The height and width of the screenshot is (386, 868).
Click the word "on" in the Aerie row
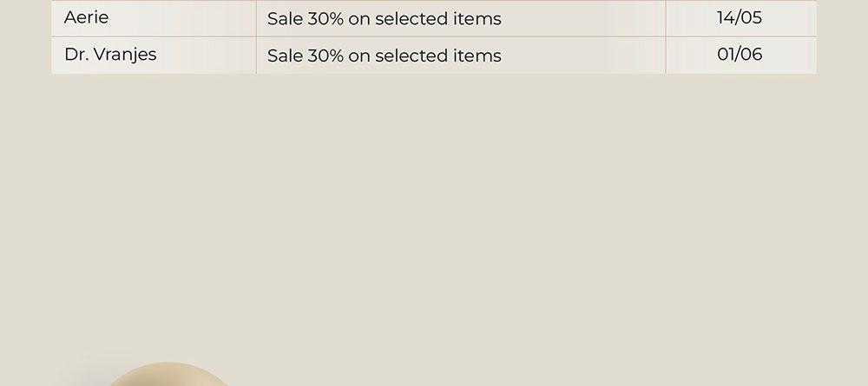point(359,20)
